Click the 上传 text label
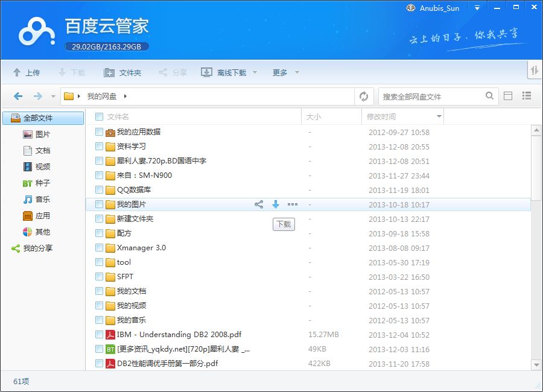Viewport: 543px width, 392px height. pos(33,73)
